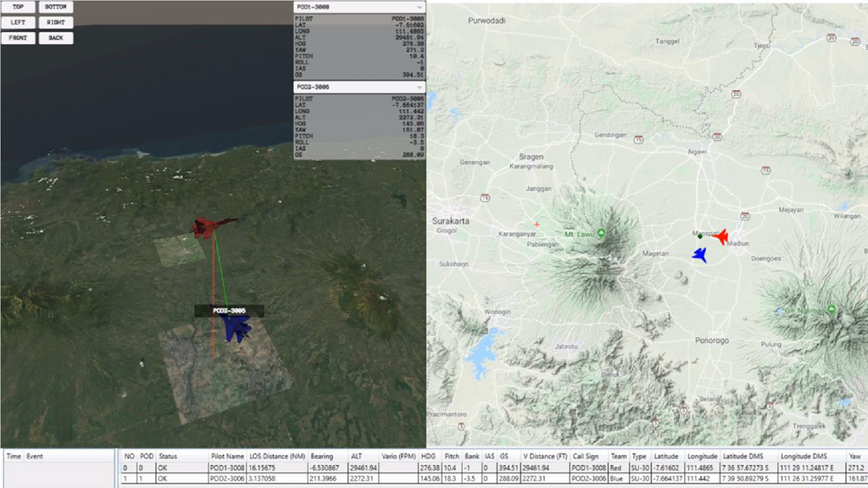Switch camera to BOTTOM view
The height and width of the screenshot is (488, 868).
click(x=55, y=7)
